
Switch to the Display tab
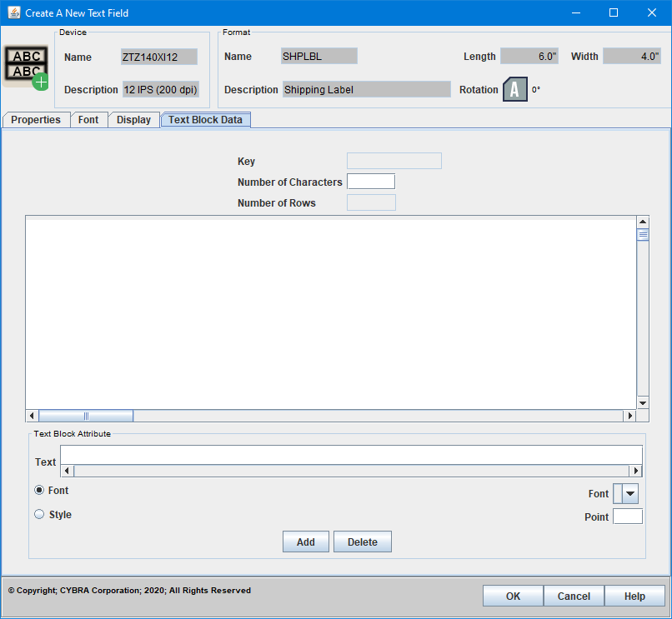[x=133, y=120]
